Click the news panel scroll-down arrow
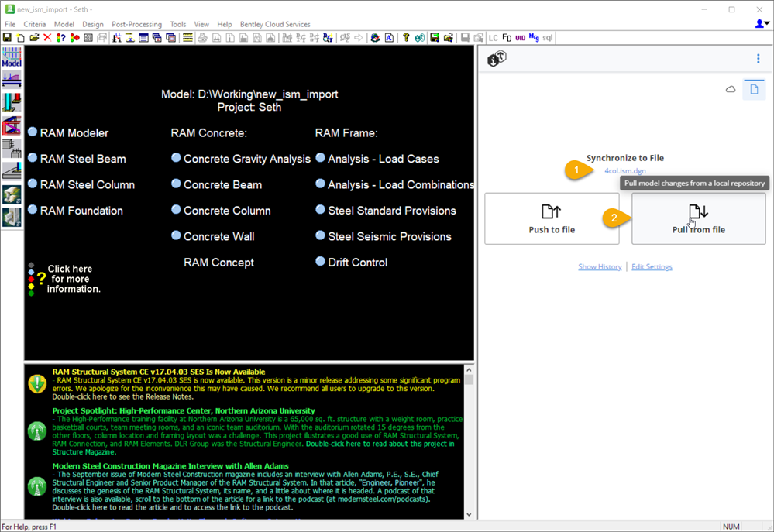Image resolution: width=774 pixels, height=532 pixels. click(469, 514)
